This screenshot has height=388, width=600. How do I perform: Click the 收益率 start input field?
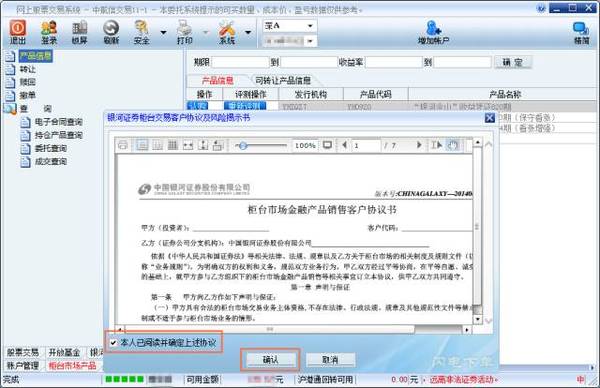click(393, 62)
